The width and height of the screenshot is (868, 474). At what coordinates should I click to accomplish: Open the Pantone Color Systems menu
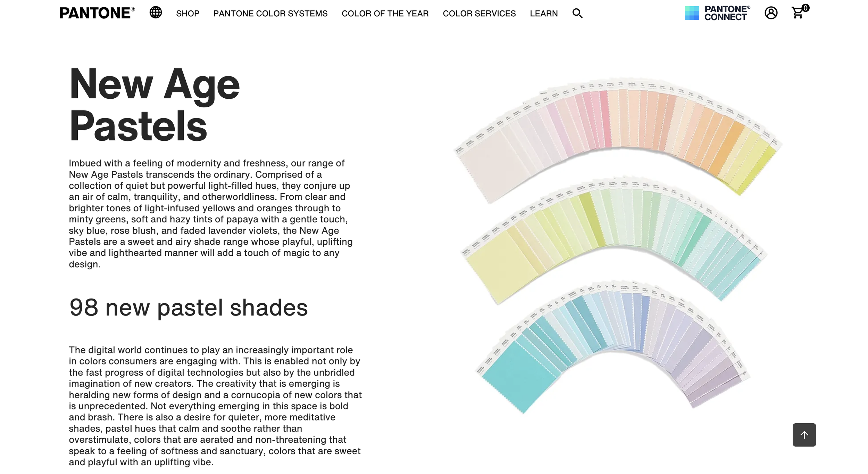click(270, 14)
